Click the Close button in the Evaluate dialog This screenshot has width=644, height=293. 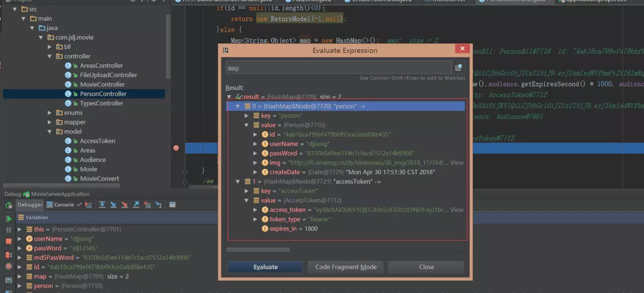pyautogui.click(x=426, y=267)
